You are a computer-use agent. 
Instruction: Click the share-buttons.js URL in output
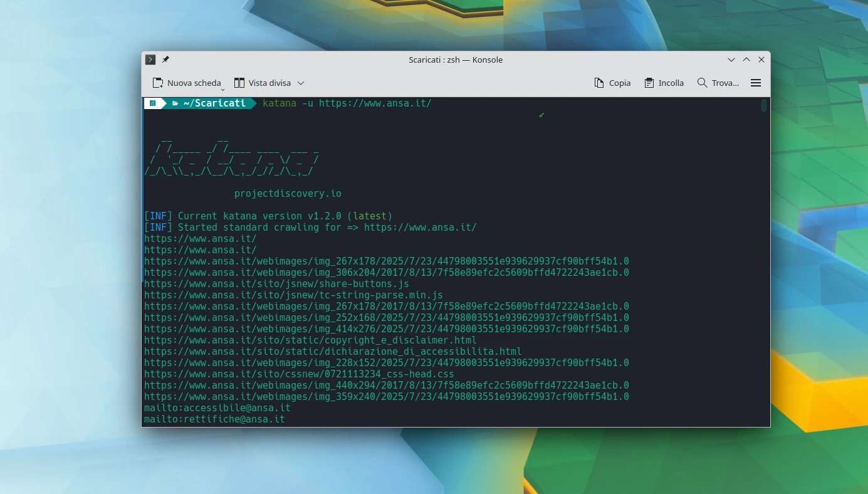point(276,283)
